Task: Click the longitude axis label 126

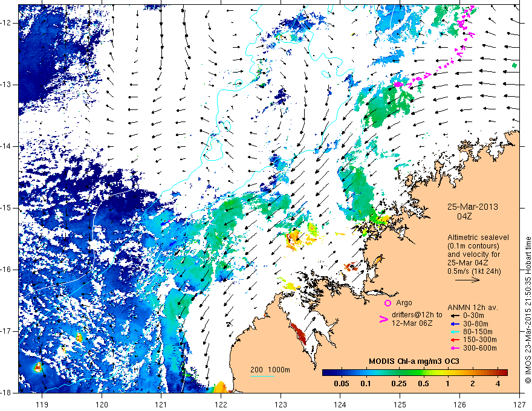Action: [x=459, y=404]
